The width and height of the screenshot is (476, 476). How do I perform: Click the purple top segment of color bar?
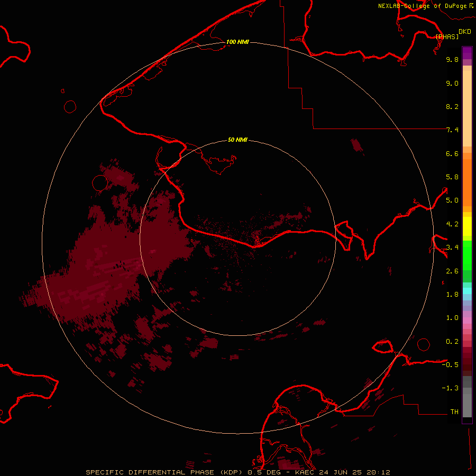(x=467, y=53)
